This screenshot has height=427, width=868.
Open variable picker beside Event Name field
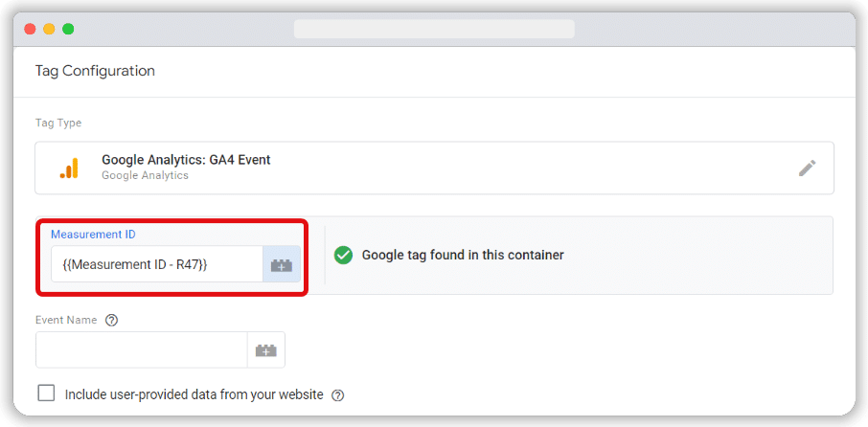pos(266,350)
